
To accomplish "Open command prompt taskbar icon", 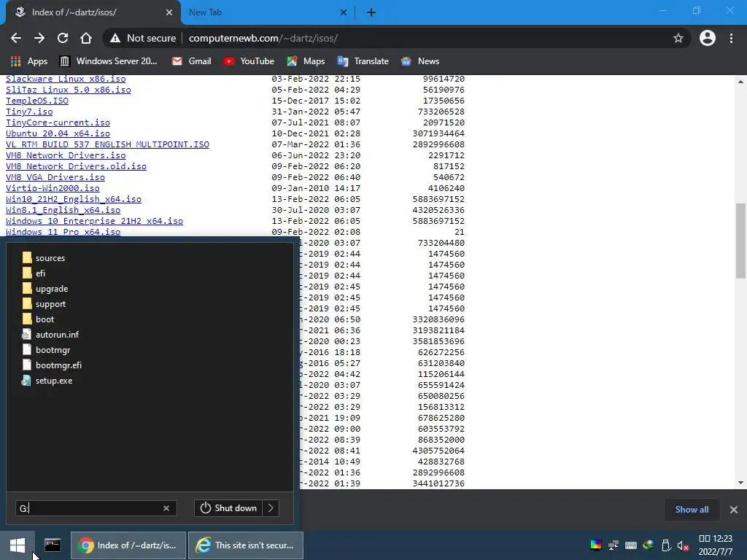I will [x=53, y=545].
